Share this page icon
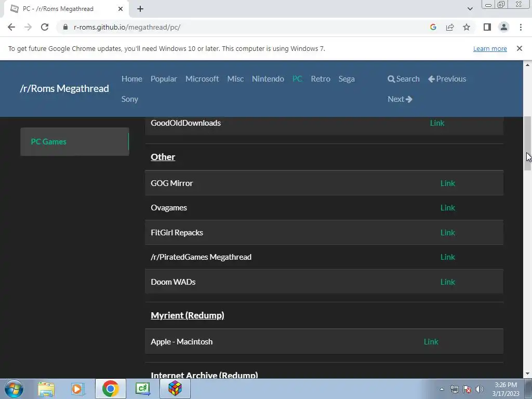This screenshot has width=532, height=399. [x=450, y=27]
